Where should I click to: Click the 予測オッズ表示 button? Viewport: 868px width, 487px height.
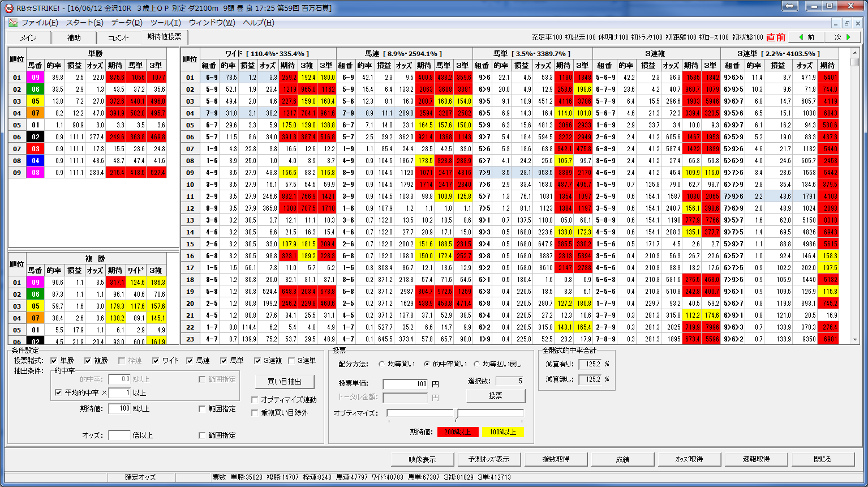489,459
